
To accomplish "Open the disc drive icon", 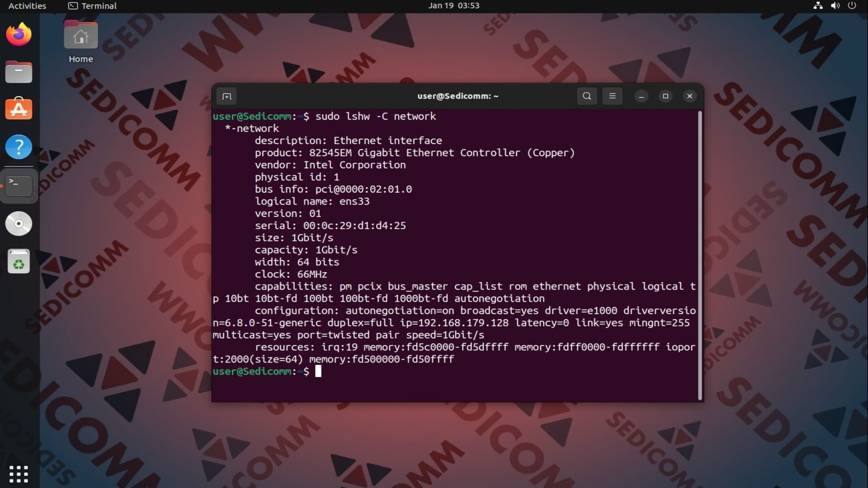I will 19,223.
